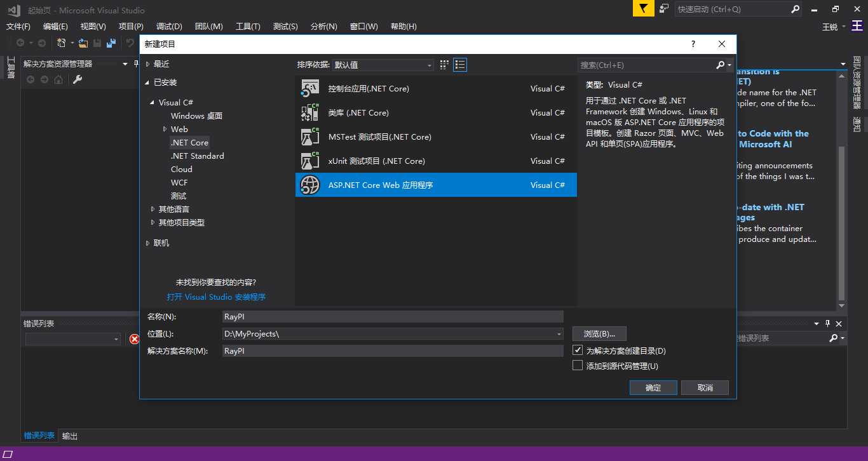This screenshot has height=461, width=868.
Task: Open the help question mark of 新建项目 dialog
Action: [693, 44]
